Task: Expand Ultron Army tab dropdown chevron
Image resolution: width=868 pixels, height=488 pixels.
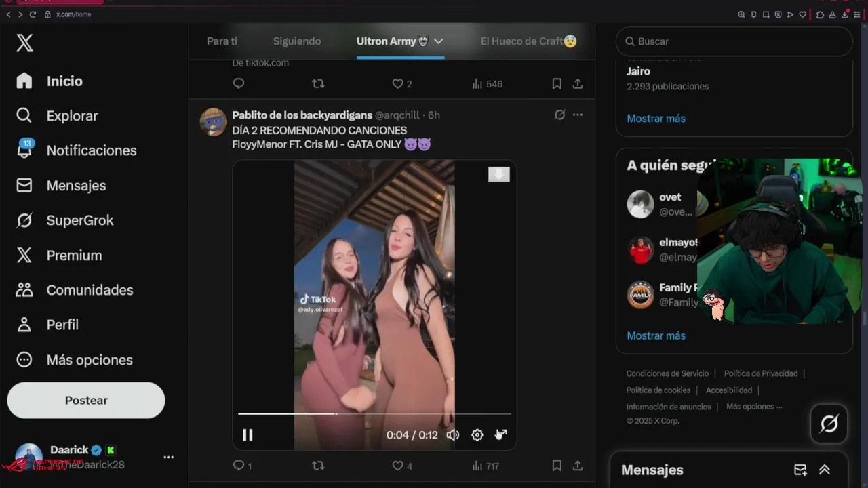Action: click(439, 41)
